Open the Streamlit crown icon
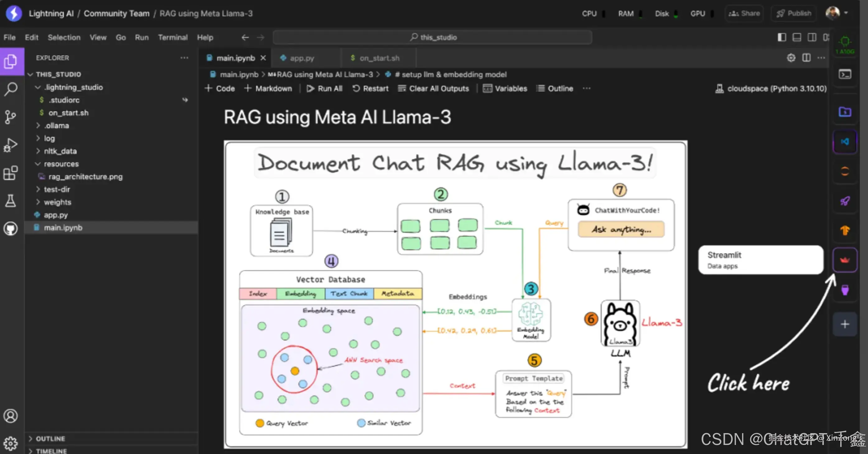Viewport: 868px width, 454px height. (845, 260)
